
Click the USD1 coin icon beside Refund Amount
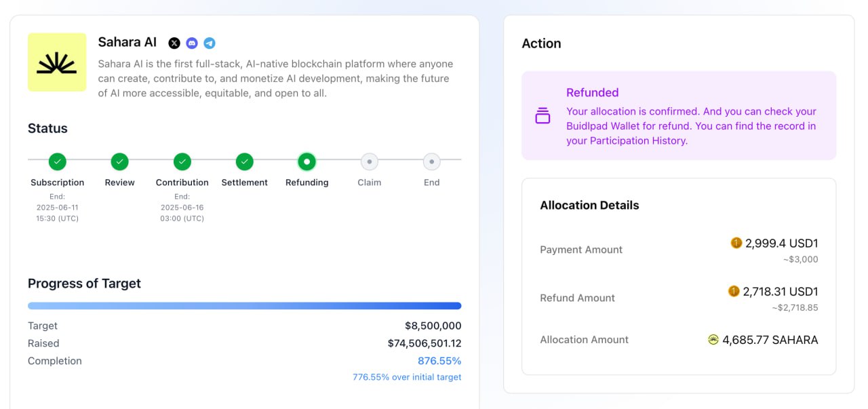coord(734,291)
